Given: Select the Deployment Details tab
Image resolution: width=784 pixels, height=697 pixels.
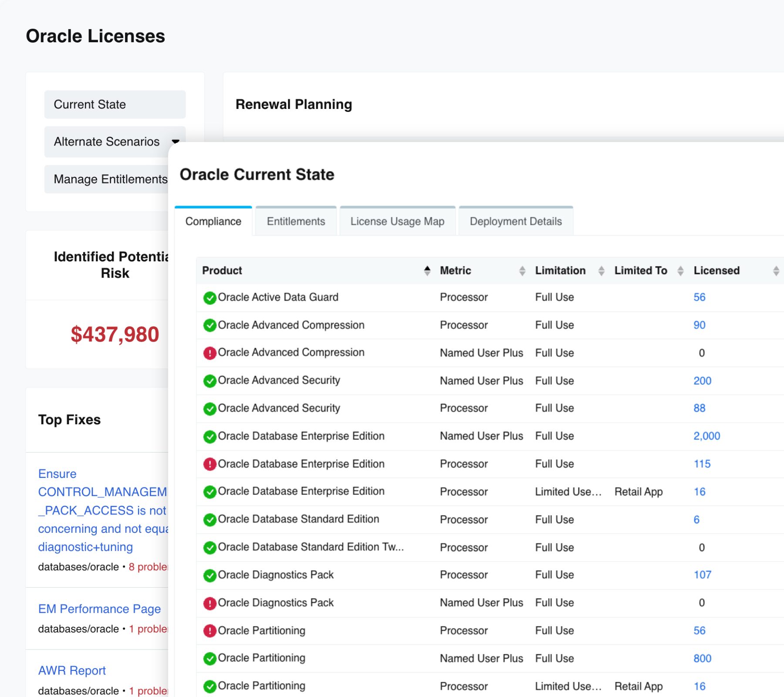Looking at the screenshot, I should click(515, 221).
